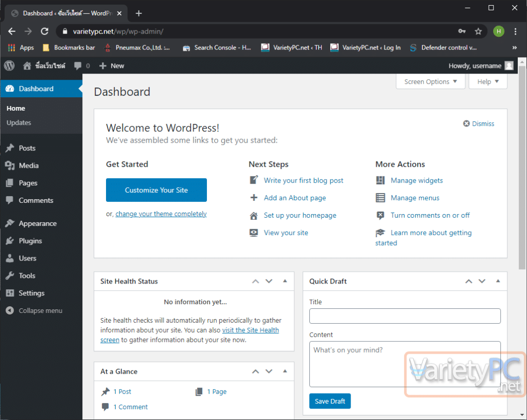Move At a Glance widget up

[255, 371]
